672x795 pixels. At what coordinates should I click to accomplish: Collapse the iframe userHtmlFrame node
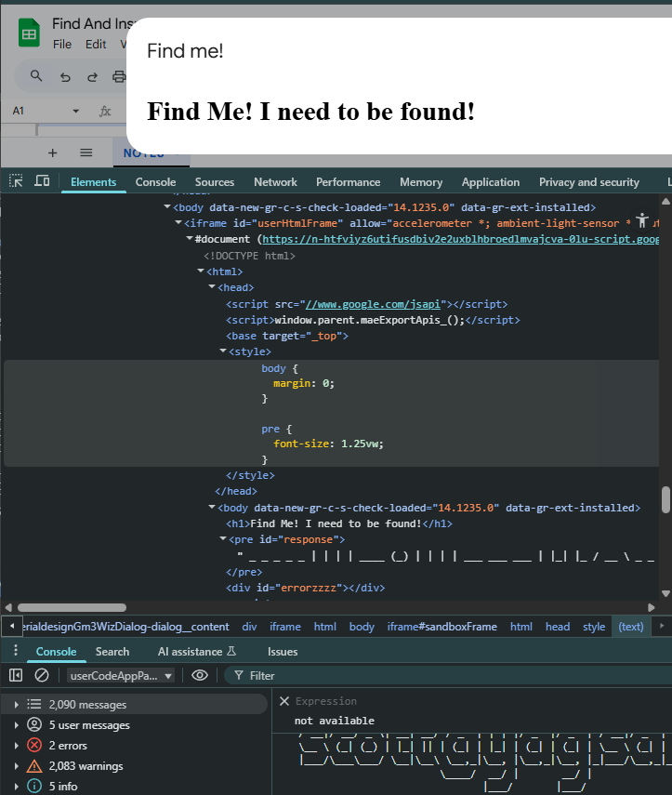tap(178, 222)
